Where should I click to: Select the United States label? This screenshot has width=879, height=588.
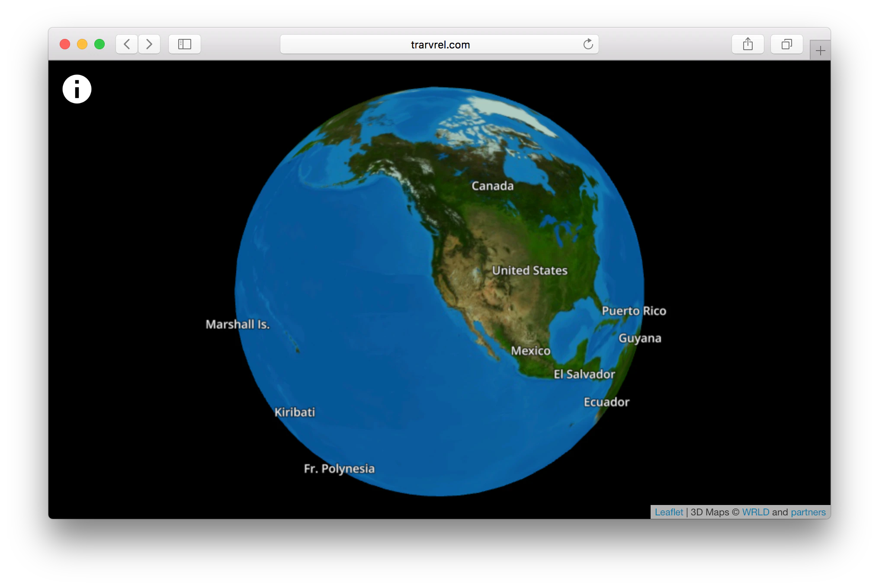(x=529, y=271)
